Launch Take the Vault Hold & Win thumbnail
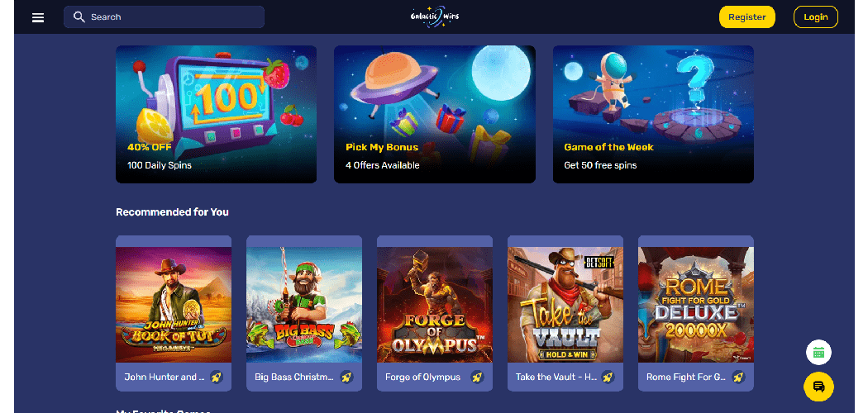 tap(565, 305)
